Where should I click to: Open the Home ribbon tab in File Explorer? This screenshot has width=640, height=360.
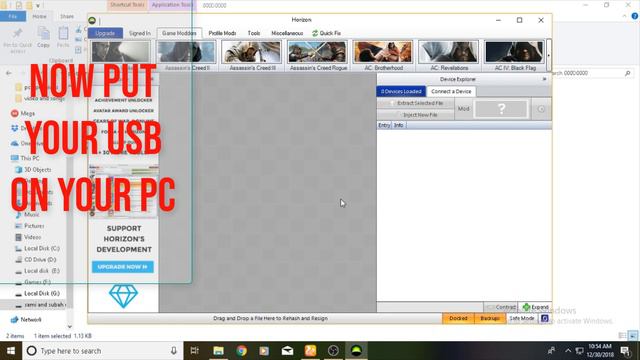[x=39, y=16]
